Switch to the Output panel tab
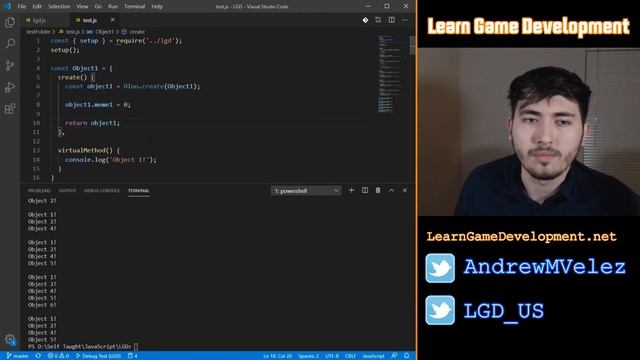 pos(67,191)
